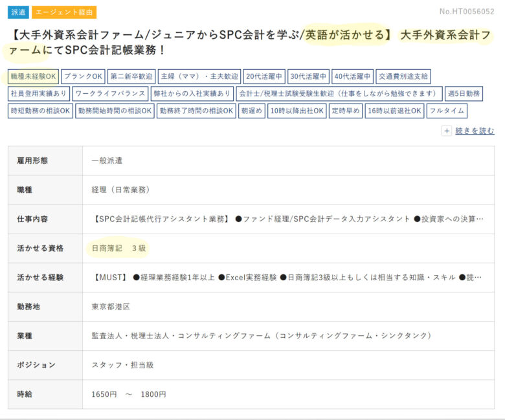Select the 勤務開始時間の相談OK tag
Image resolution: width=505 pixels, height=420 pixels.
pyautogui.click(x=115, y=111)
